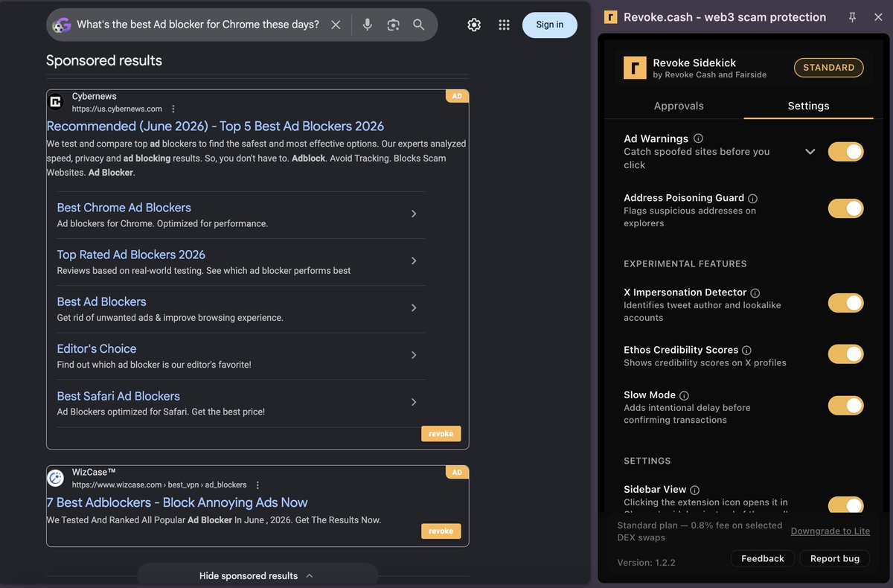The height and width of the screenshot is (588, 893).
Task: Open the Editor's Choice sitelink
Action: coord(97,348)
